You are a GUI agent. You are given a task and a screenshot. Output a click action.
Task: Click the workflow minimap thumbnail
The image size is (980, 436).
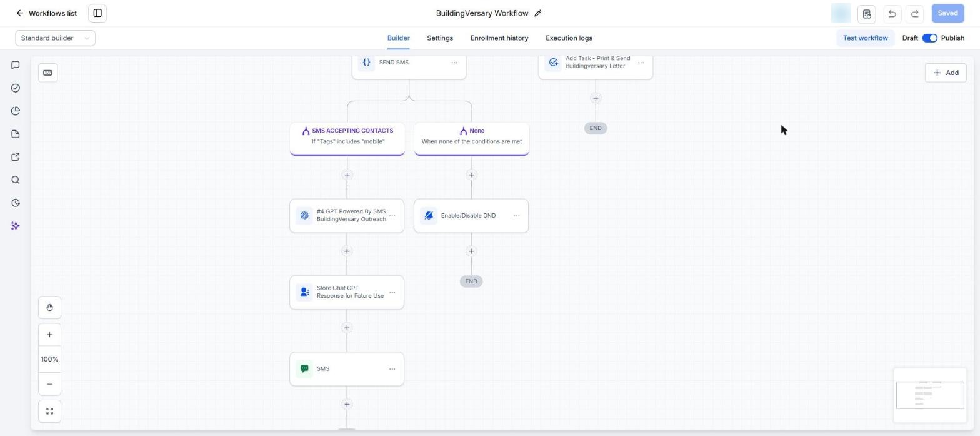click(930, 395)
